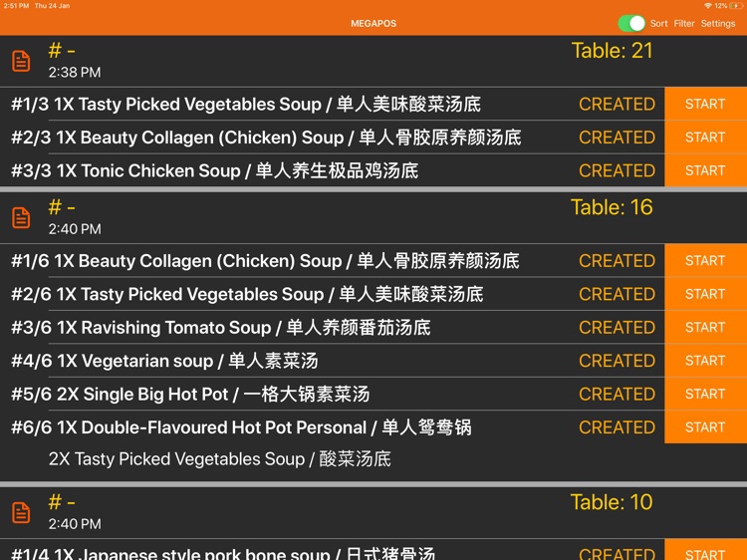
Task: Open the Sort options
Action: [x=659, y=23]
